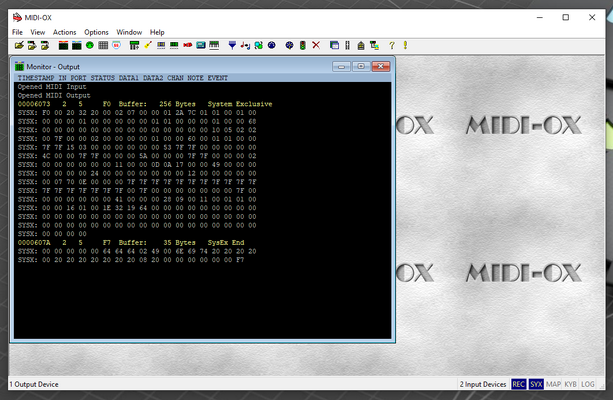
Task: Click the small house-shaped icon
Action: coord(361,46)
